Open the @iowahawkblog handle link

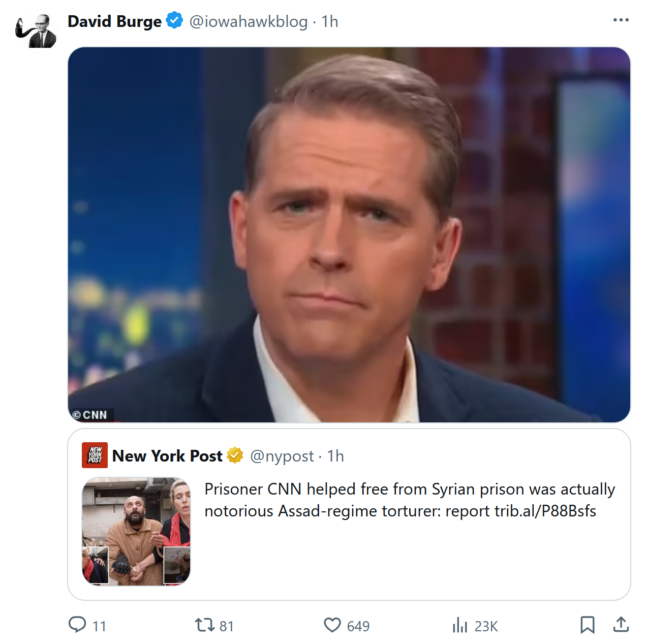249,21
